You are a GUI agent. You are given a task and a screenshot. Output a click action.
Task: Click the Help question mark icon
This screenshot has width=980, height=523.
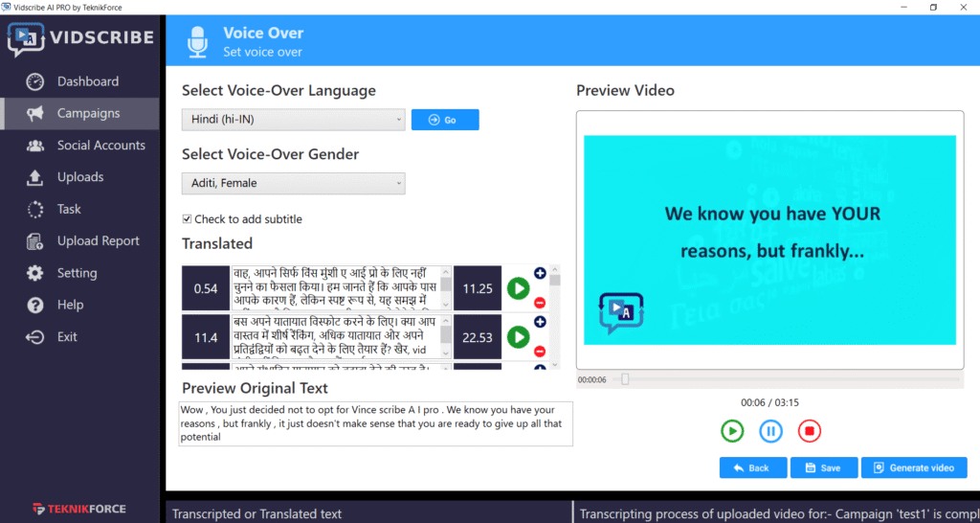[35, 306]
